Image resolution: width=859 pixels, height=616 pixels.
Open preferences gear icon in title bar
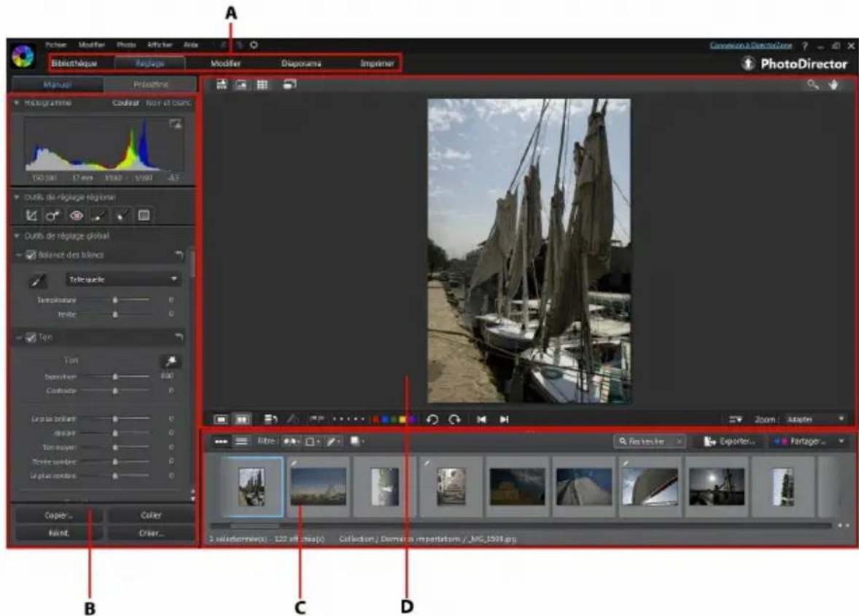[254, 45]
